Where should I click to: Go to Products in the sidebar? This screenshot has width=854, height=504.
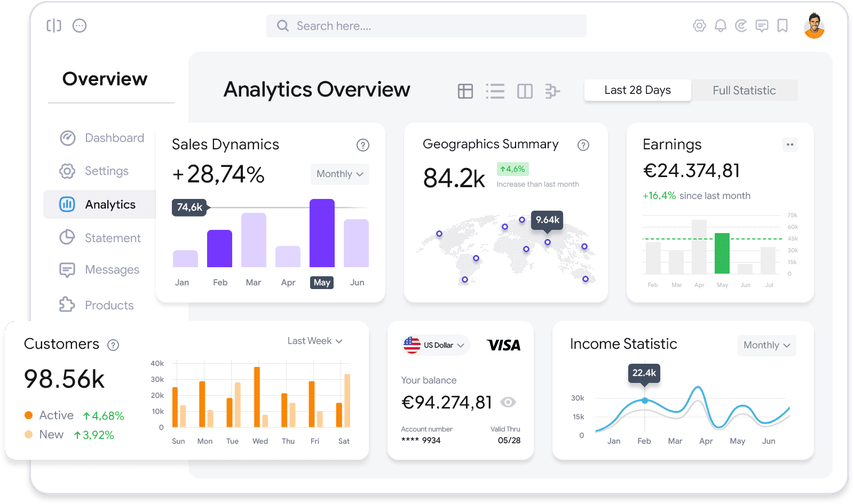coord(109,305)
